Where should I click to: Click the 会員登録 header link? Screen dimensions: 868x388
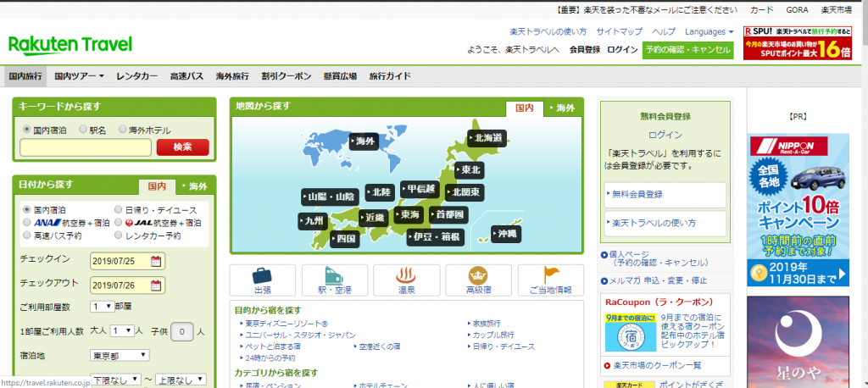[x=585, y=50]
